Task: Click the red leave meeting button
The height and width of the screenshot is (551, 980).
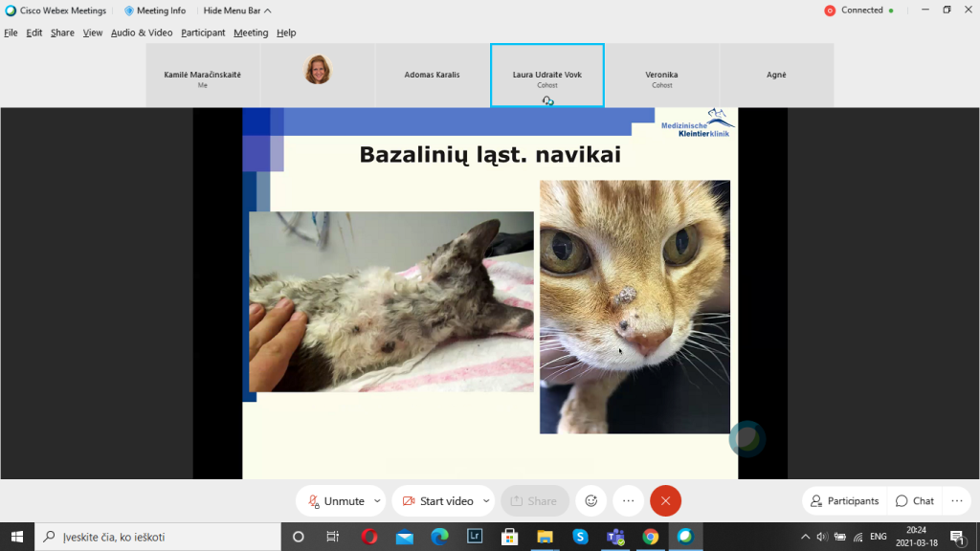Action: point(665,501)
